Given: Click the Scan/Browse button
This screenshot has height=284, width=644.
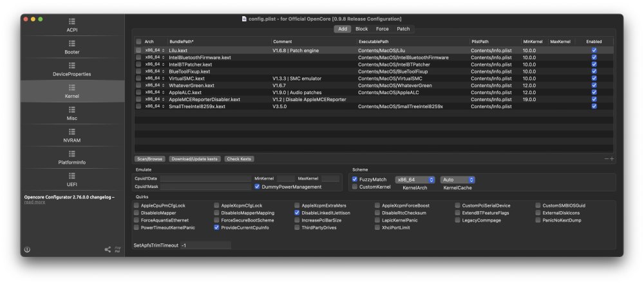Looking at the screenshot, I should 149,158.
